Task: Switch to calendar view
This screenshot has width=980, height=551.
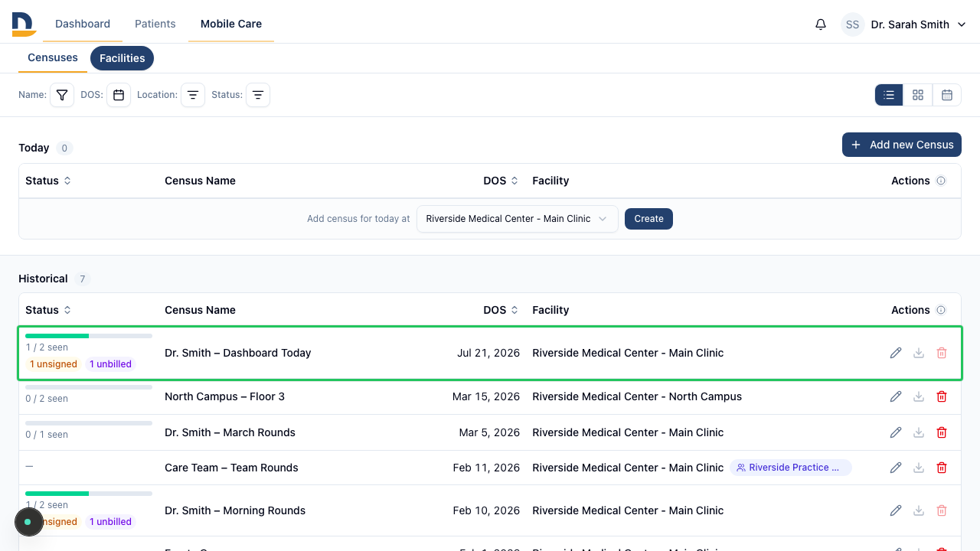Action: 947,95
